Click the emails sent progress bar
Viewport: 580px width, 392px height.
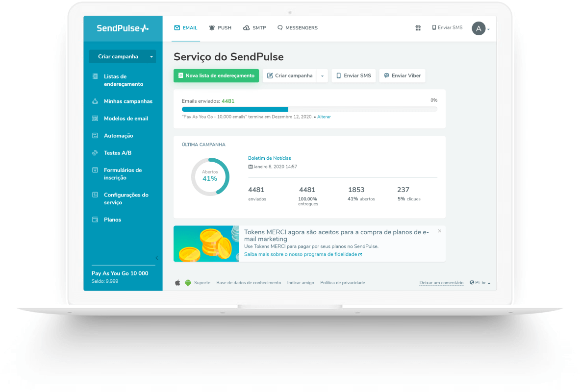point(309,109)
